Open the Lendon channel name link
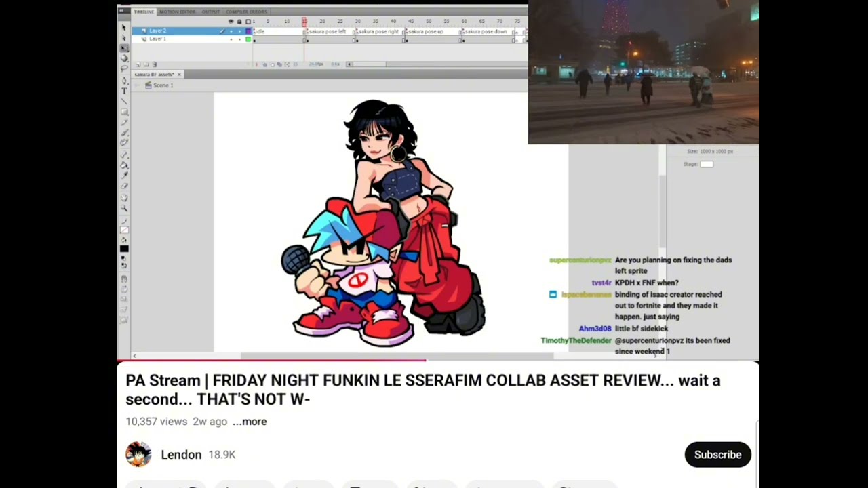The image size is (868, 488). (181, 455)
